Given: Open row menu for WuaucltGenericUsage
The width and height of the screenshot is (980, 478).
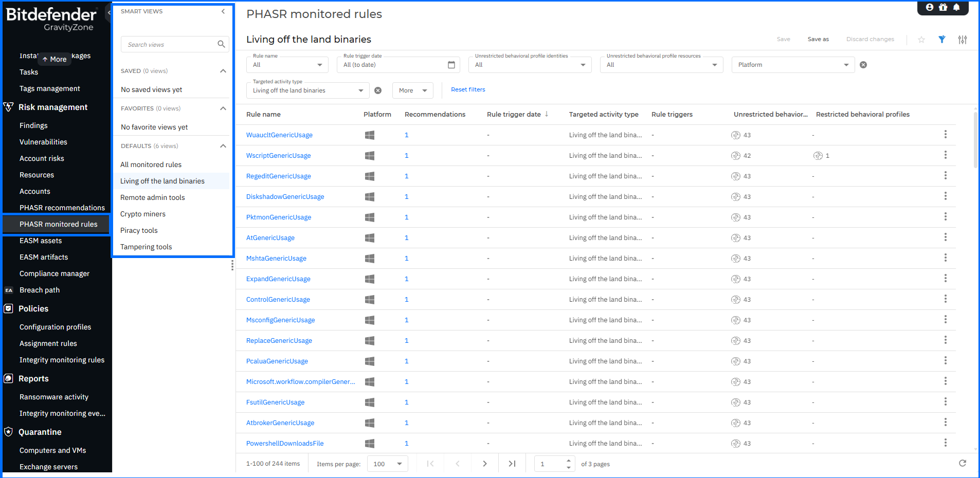Looking at the screenshot, I should 945,135.
